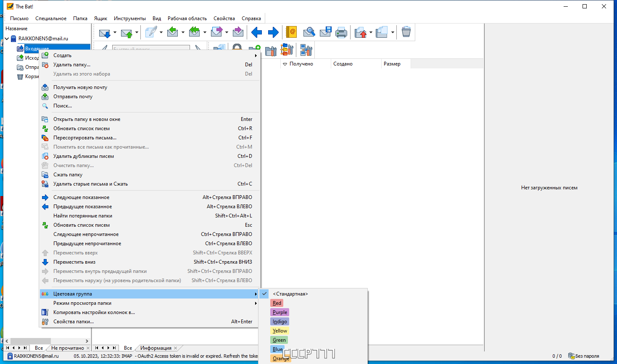Open the Address Book icon
617x364 pixels.
[x=291, y=32]
